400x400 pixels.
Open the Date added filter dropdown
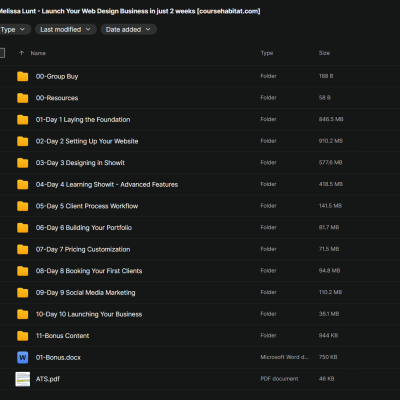(x=128, y=29)
